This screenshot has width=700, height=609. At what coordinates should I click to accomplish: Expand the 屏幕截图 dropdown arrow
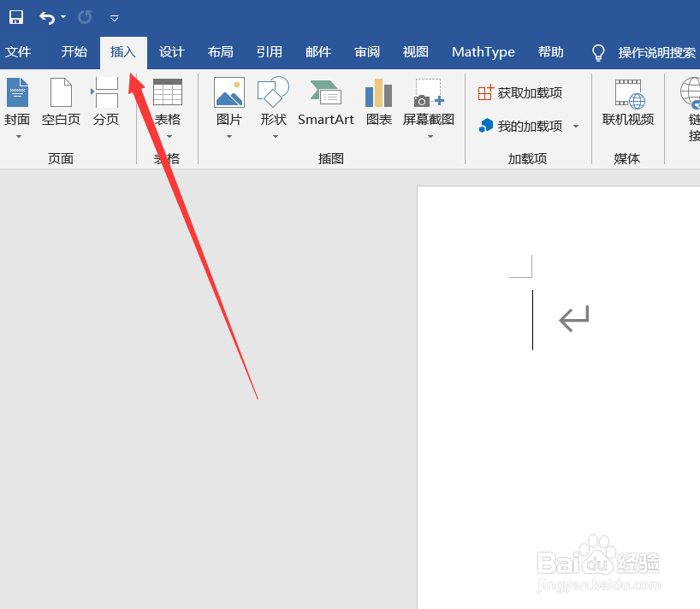[430, 137]
